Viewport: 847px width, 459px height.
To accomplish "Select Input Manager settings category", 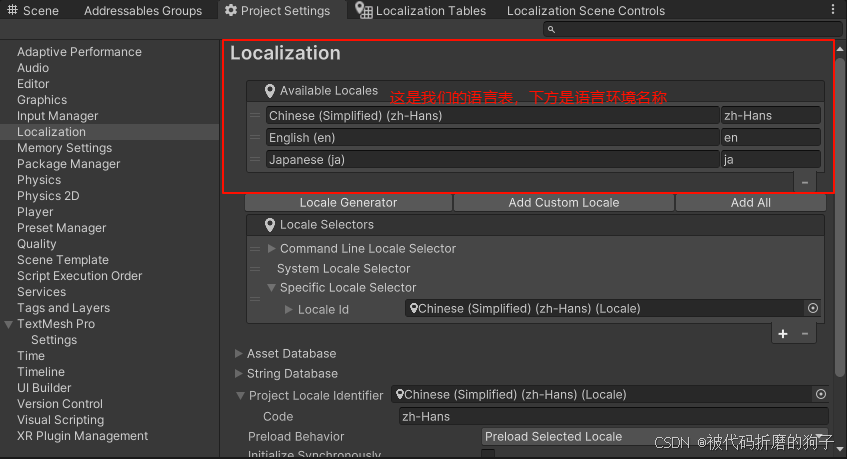I will (x=57, y=116).
